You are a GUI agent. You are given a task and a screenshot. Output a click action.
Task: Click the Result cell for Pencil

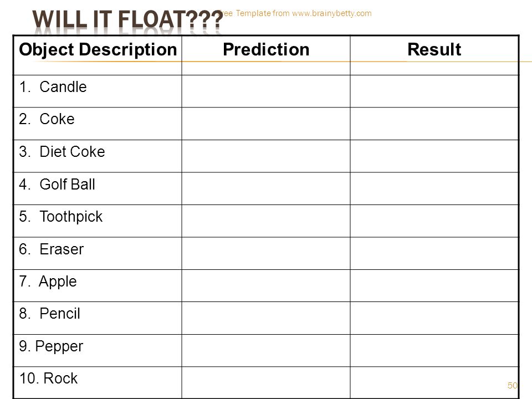(434, 318)
